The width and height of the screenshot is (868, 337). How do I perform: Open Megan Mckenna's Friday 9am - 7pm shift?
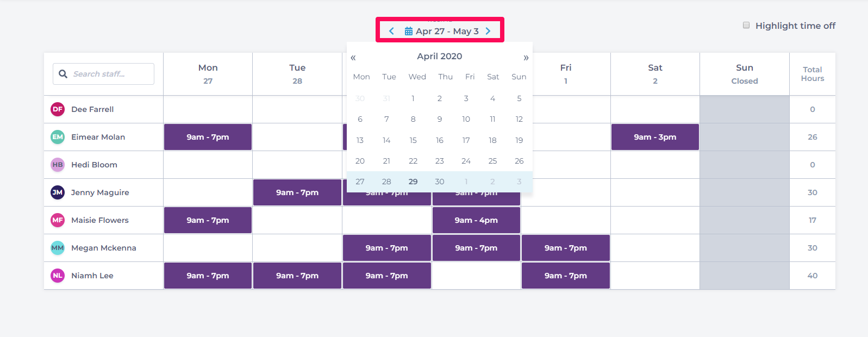[565, 248]
